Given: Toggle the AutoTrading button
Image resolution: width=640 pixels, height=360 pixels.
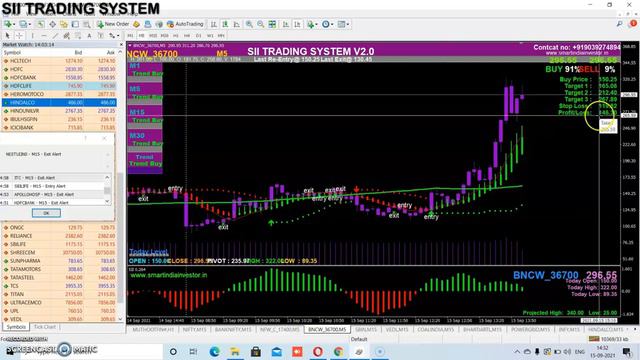Looking at the screenshot, I should (185, 24).
